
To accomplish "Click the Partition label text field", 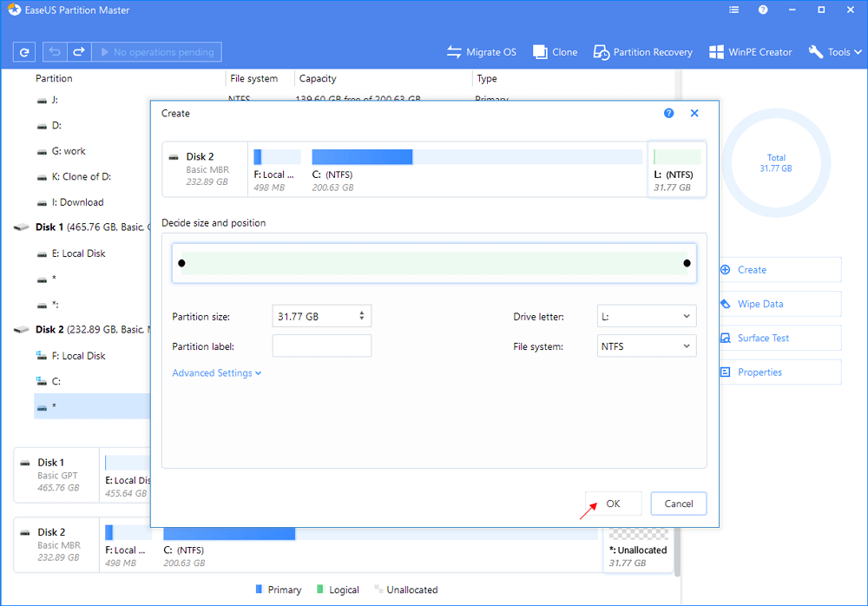I will click(x=321, y=346).
